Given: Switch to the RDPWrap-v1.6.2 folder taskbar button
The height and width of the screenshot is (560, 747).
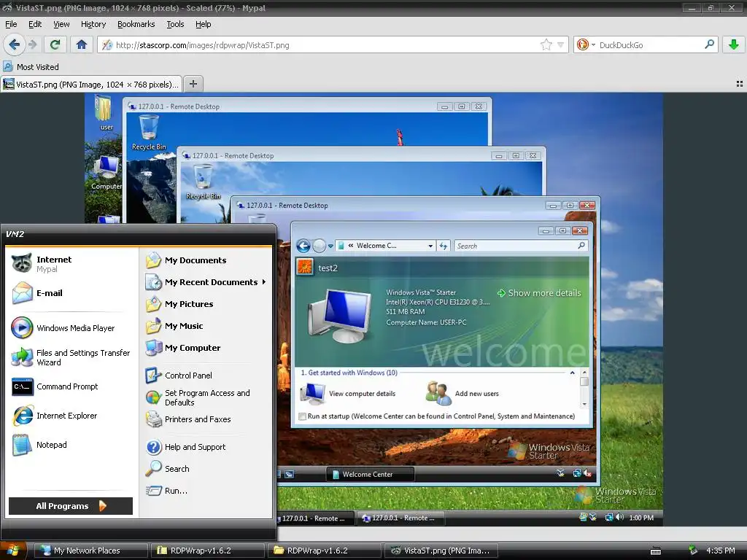Looking at the screenshot, I should (325, 551).
